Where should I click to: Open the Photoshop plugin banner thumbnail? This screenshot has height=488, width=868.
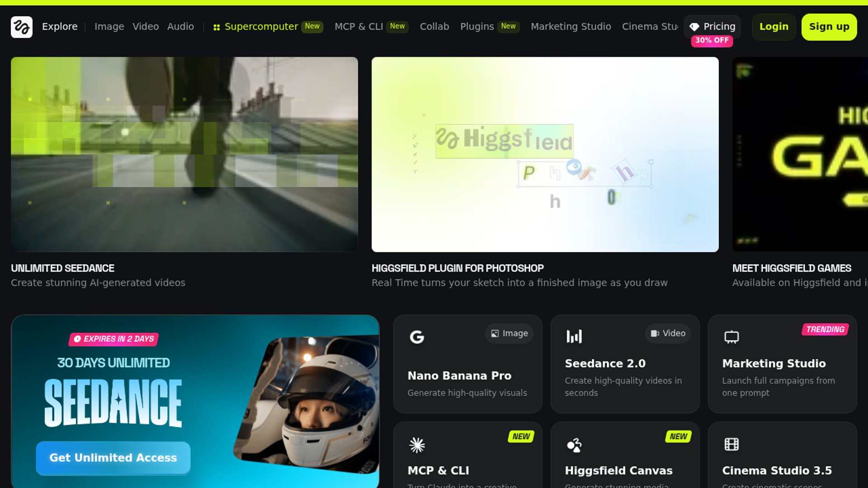pos(545,155)
